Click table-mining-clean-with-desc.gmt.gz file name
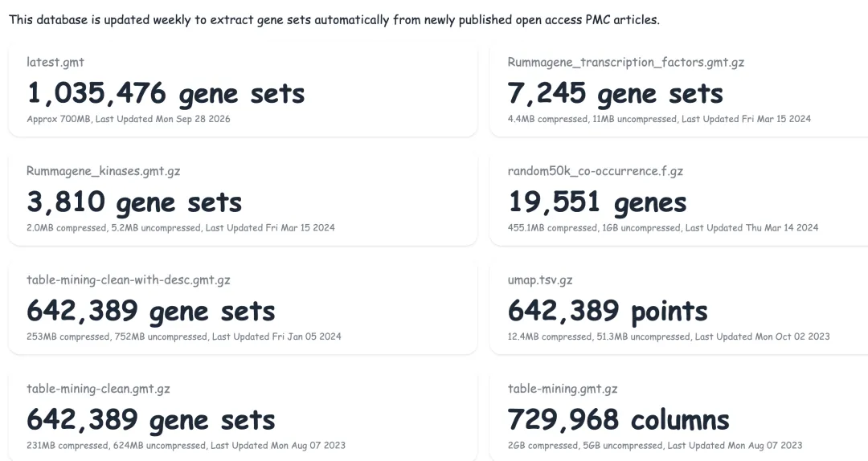This screenshot has height=461, width=868. (129, 280)
